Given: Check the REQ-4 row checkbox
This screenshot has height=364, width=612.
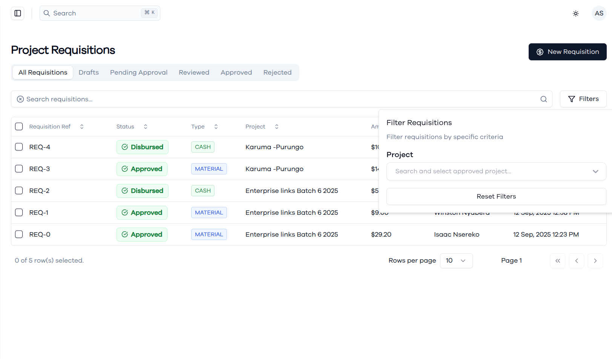Looking at the screenshot, I should (19, 147).
